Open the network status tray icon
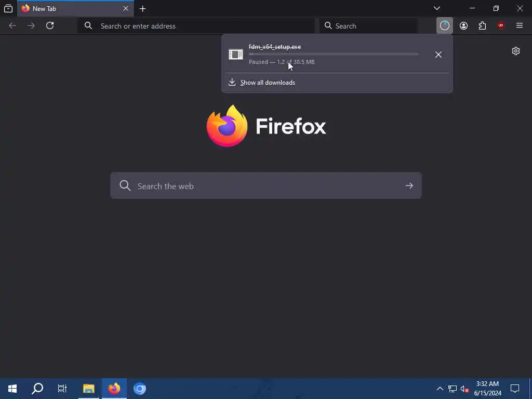Image resolution: width=532 pixels, height=399 pixels. pos(453,389)
